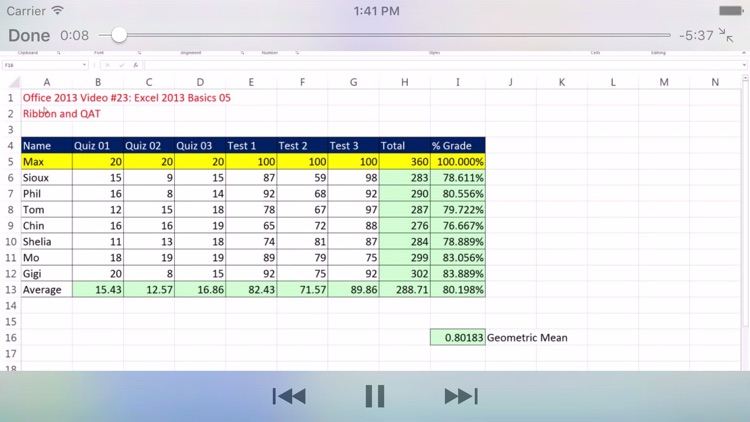Select Phil's grade cell 80.556%
This screenshot has width=750, height=422.
458,194
